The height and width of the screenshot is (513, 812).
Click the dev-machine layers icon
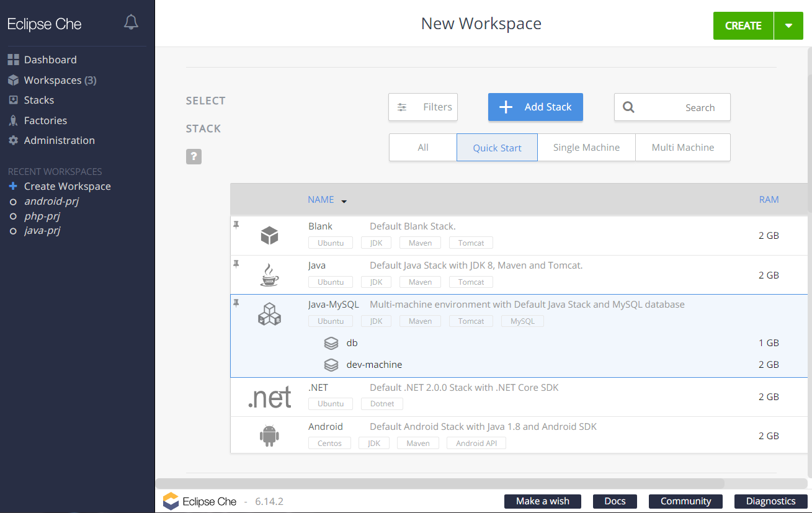point(331,365)
